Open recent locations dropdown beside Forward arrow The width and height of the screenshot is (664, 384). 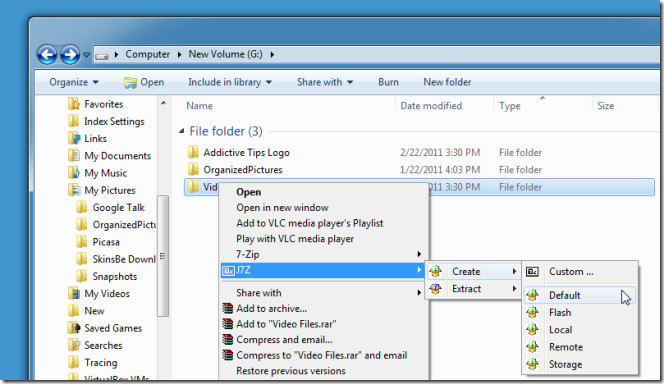[x=86, y=55]
